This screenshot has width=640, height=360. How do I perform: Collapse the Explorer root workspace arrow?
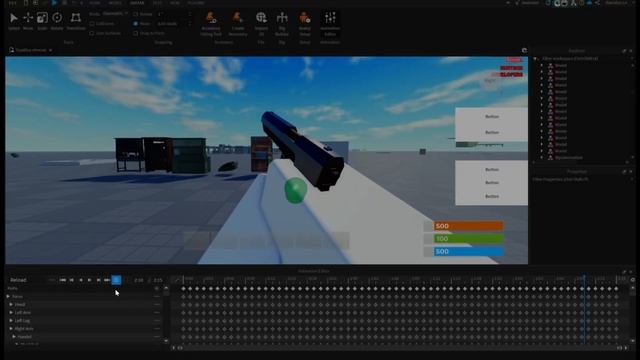point(535,59)
